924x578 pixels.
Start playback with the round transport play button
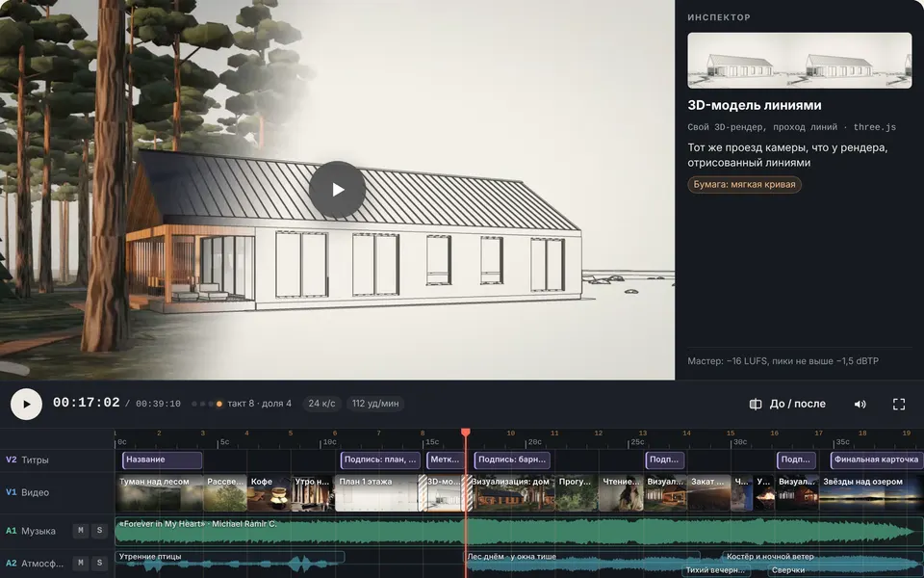pyautogui.click(x=27, y=404)
